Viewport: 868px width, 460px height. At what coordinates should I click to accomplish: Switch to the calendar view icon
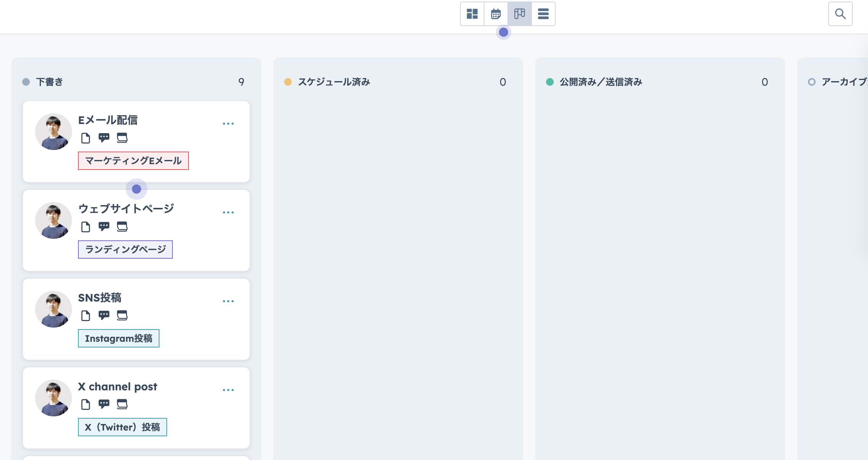tap(496, 14)
